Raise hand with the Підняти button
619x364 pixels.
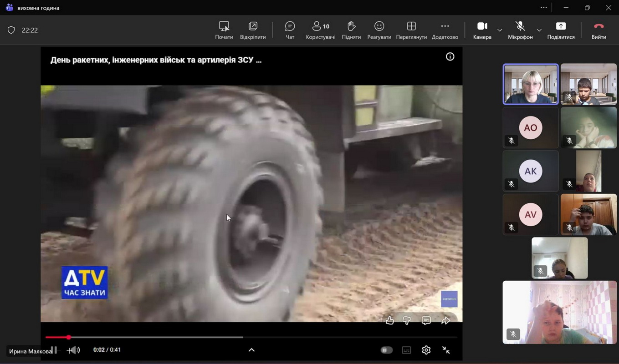pyautogui.click(x=351, y=30)
